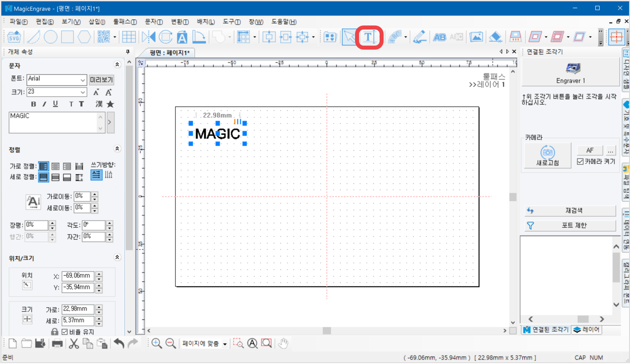Click the 가로 width field 22,98mm
The width and height of the screenshot is (630, 364).
click(78, 309)
